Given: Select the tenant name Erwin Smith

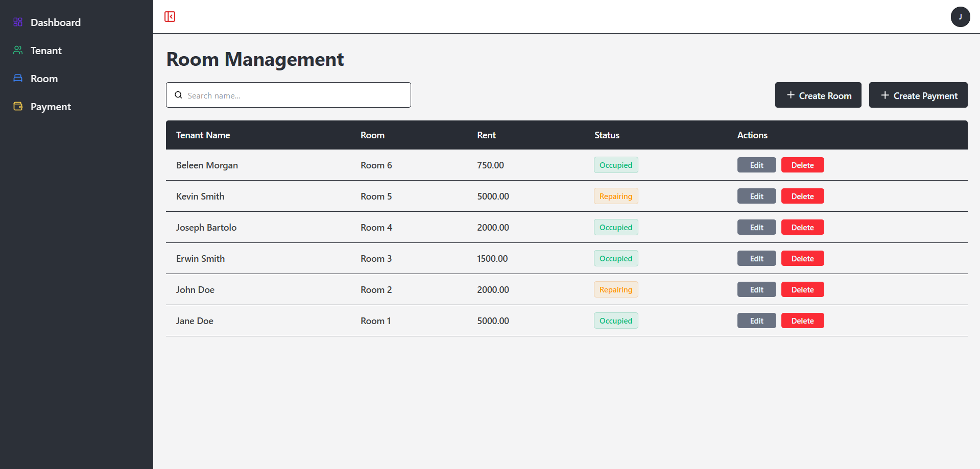Looking at the screenshot, I should pos(200,259).
